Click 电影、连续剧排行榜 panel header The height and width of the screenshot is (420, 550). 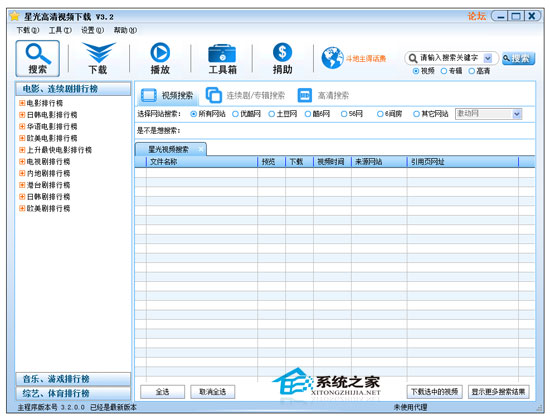click(73, 89)
